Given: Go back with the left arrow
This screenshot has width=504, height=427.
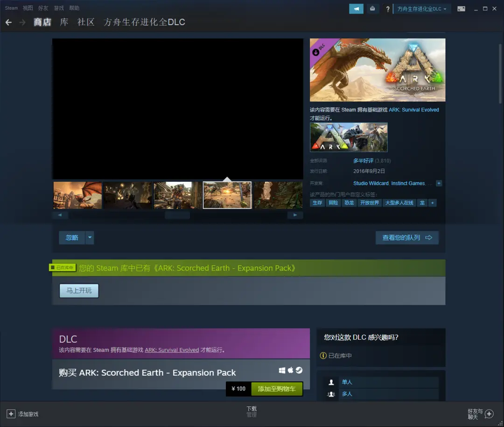Looking at the screenshot, I should (9, 22).
